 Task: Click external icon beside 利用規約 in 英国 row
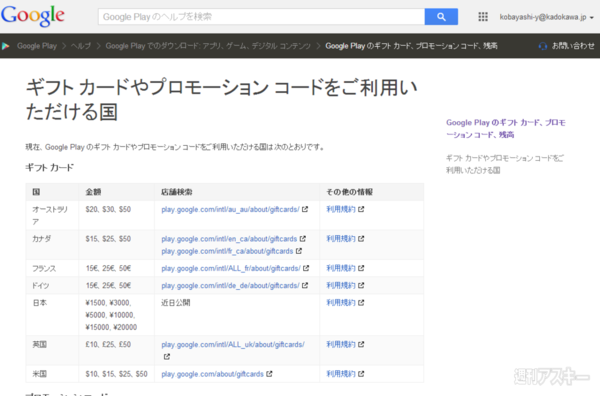pos(361,344)
